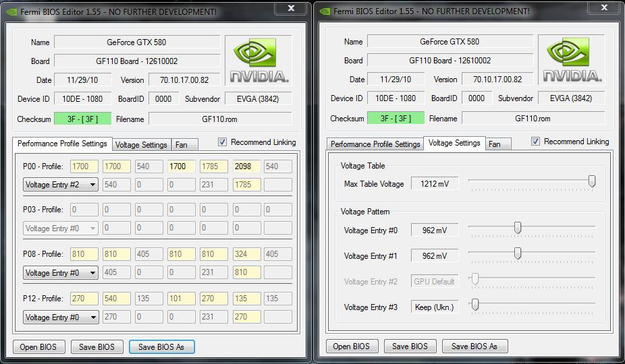Open the Fan tab in right window
625x364 pixels.
[498, 144]
